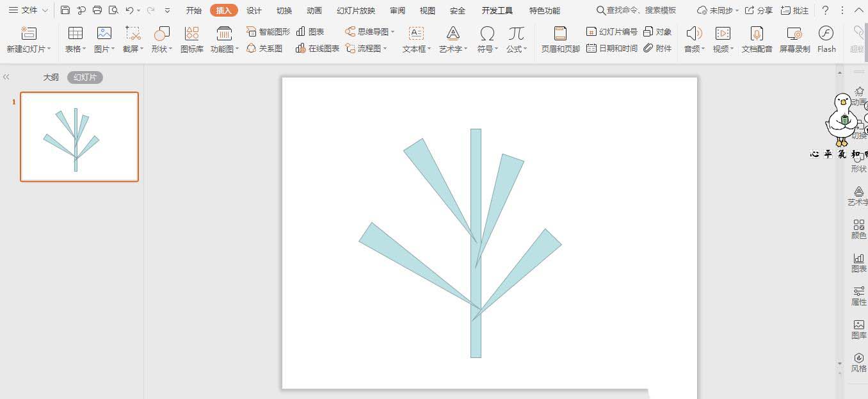Expand the Undo history dropdown arrow
Image resolution: width=868 pixels, height=399 pixels.
tap(138, 11)
